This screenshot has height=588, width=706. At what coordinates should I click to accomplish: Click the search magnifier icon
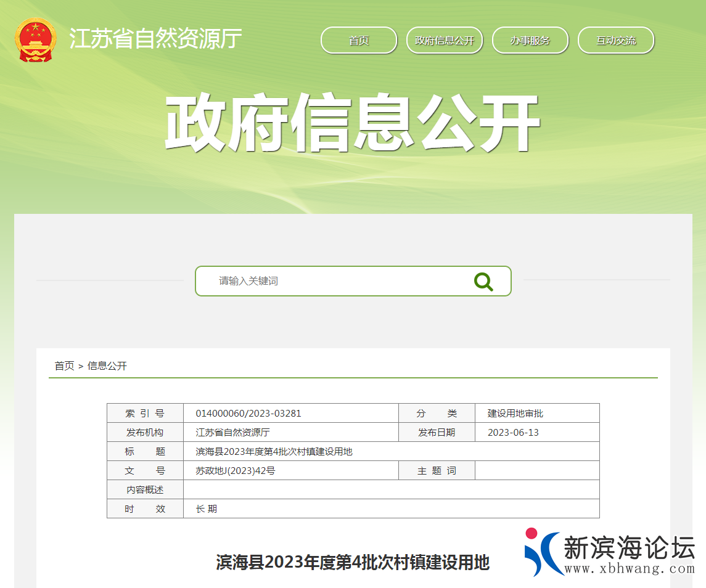click(x=483, y=281)
